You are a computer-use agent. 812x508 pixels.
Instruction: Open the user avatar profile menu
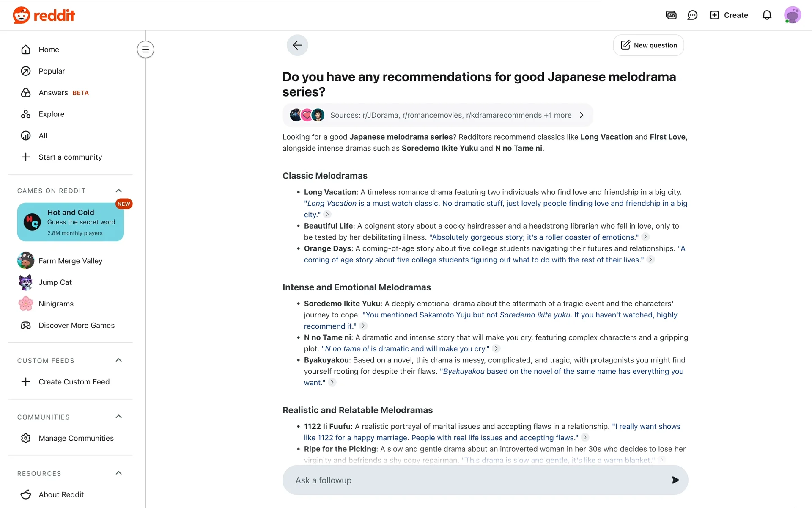792,15
